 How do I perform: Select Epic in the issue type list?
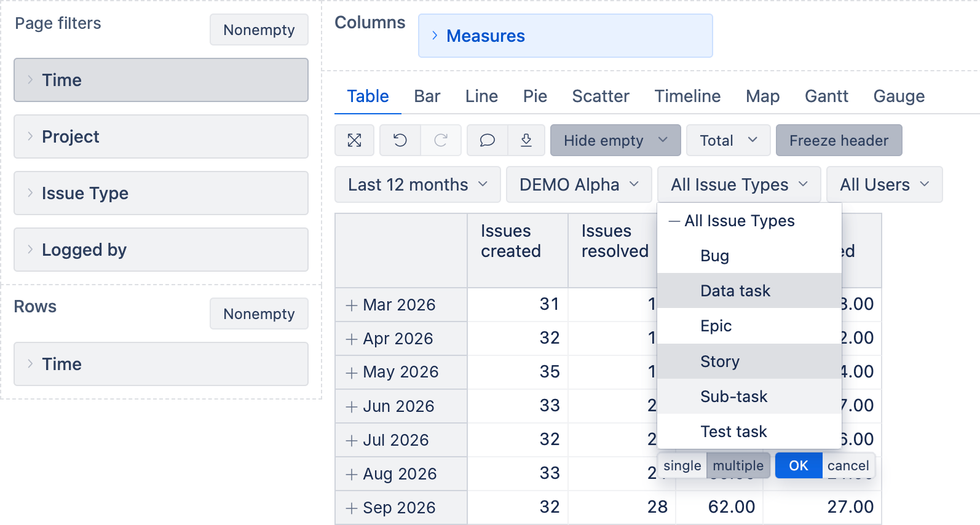(749, 326)
